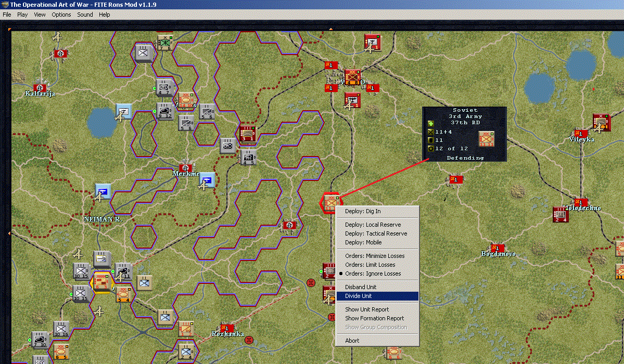Image resolution: width=624 pixels, height=364 pixels.
Task: Select the Soviet air unit at top of map
Action: point(373,42)
